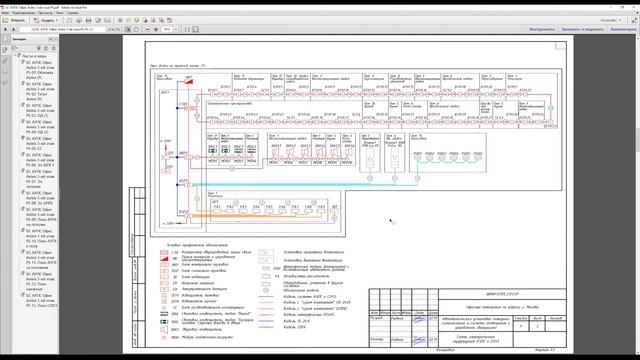Select the hand pan tool
Image resolution: width=640 pixels, height=360 pixels.
136,29
